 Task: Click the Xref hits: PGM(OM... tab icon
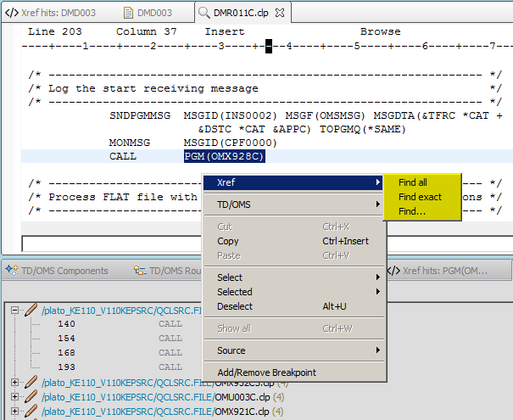(393, 271)
